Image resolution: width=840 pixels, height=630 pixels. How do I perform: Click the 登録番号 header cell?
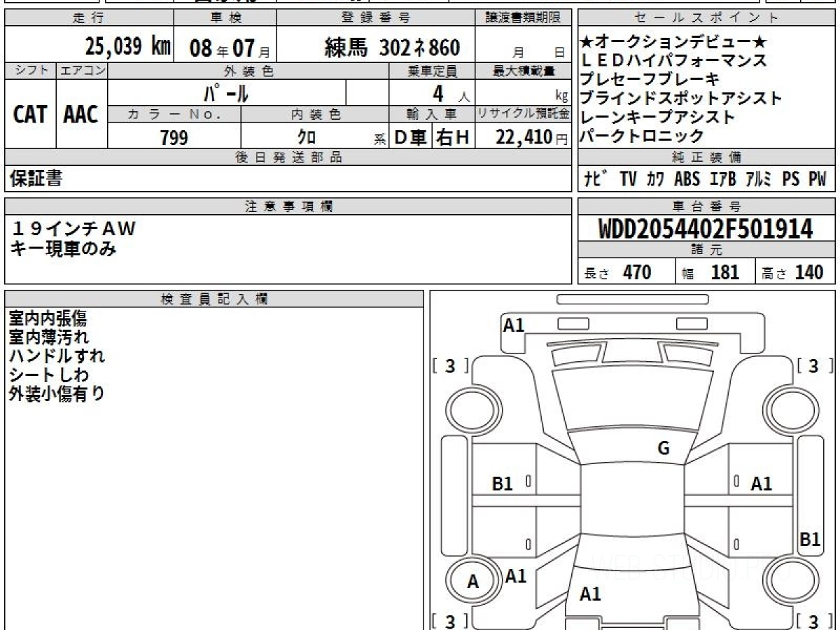pyautogui.click(x=376, y=18)
